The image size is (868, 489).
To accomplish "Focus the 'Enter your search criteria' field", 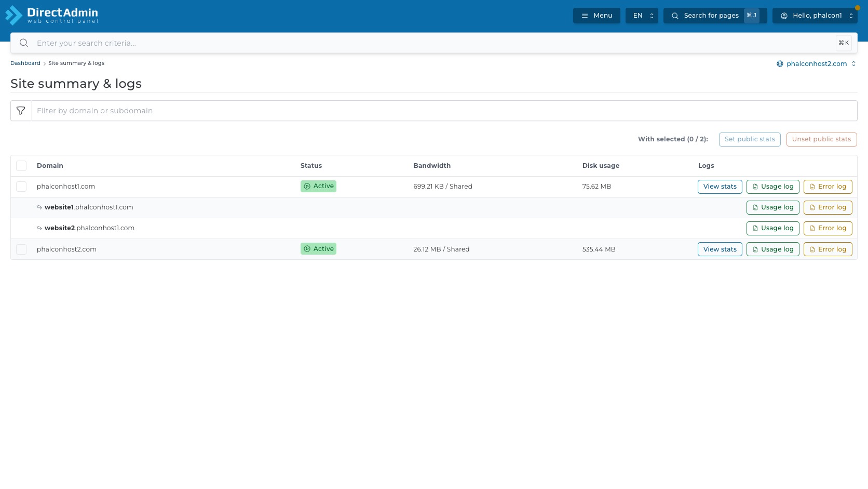I will [433, 43].
